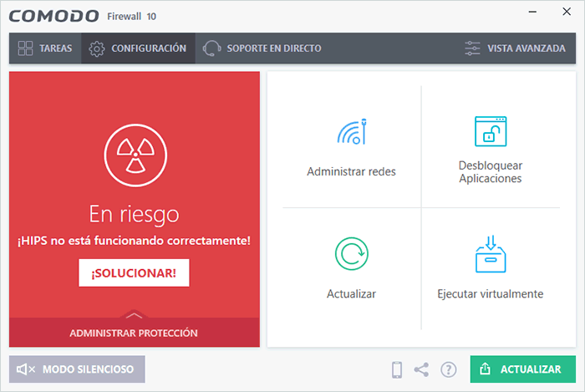Click the mobile phone icon
585x392 pixels.
(x=397, y=369)
